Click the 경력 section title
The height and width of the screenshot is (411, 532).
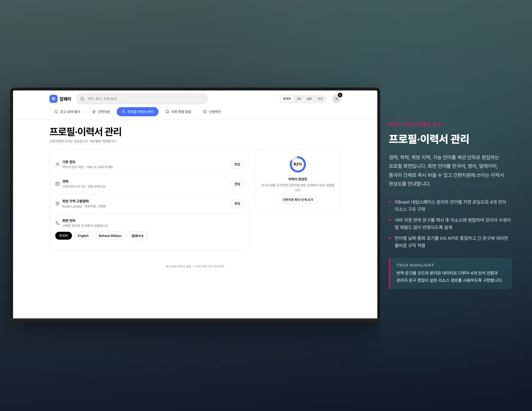click(66, 181)
